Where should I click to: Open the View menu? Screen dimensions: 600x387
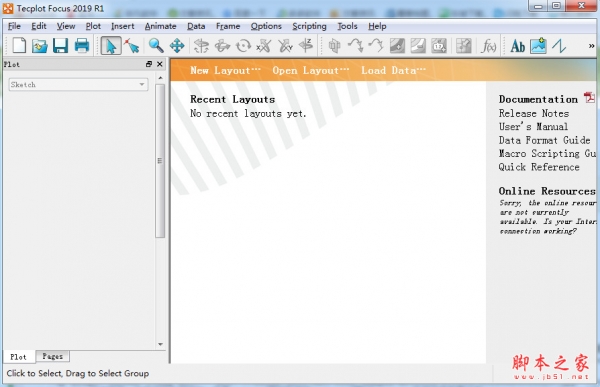coord(66,26)
